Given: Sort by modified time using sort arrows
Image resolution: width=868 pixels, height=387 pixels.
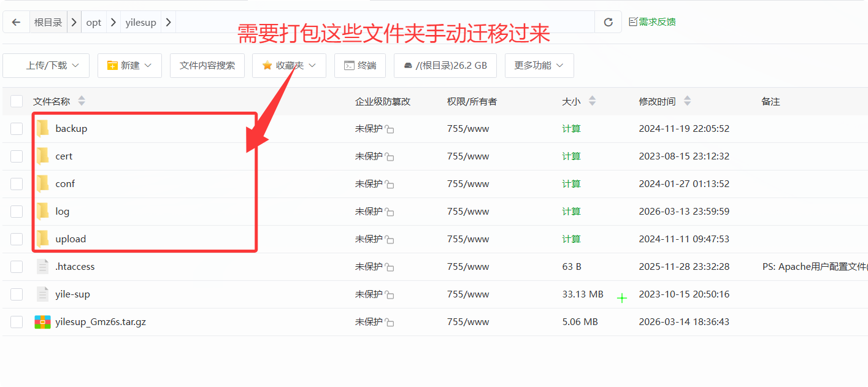Looking at the screenshot, I should pos(687,101).
